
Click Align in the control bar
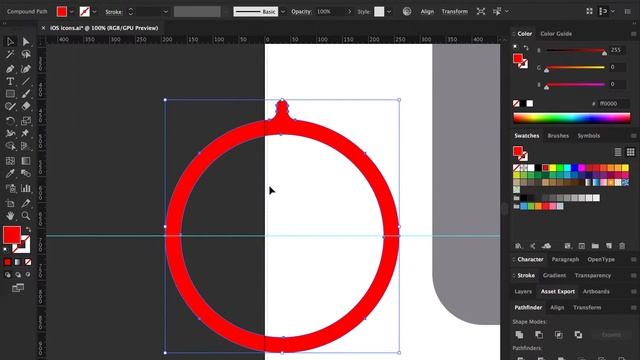(x=427, y=12)
